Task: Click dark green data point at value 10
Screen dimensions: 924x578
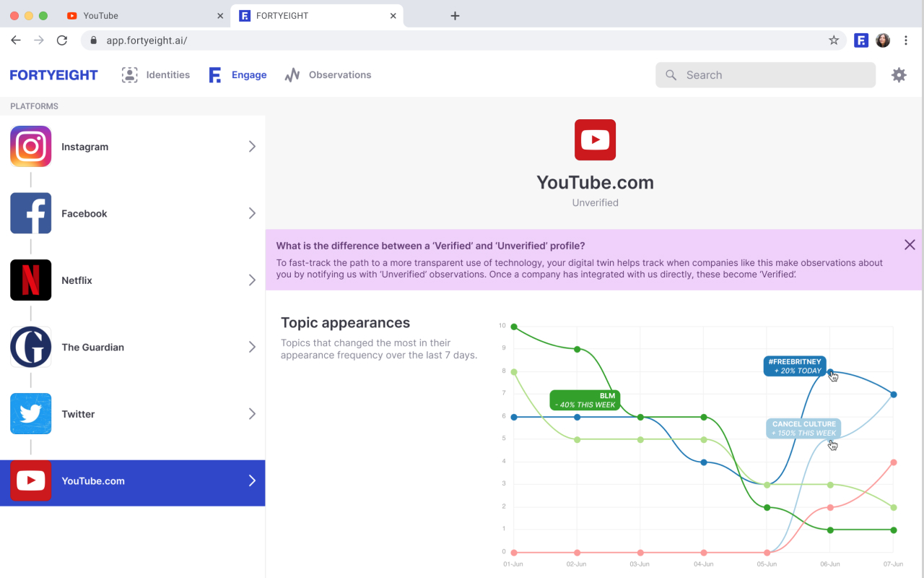Action: coord(514,327)
